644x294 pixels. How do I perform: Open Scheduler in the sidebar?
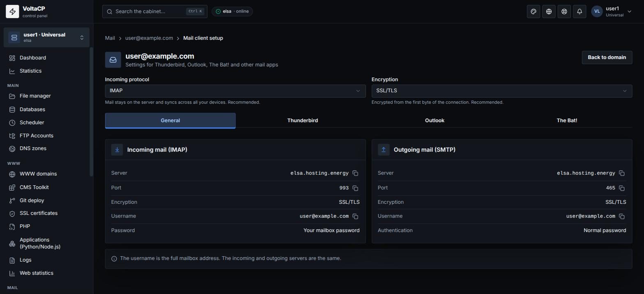click(x=46, y=123)
